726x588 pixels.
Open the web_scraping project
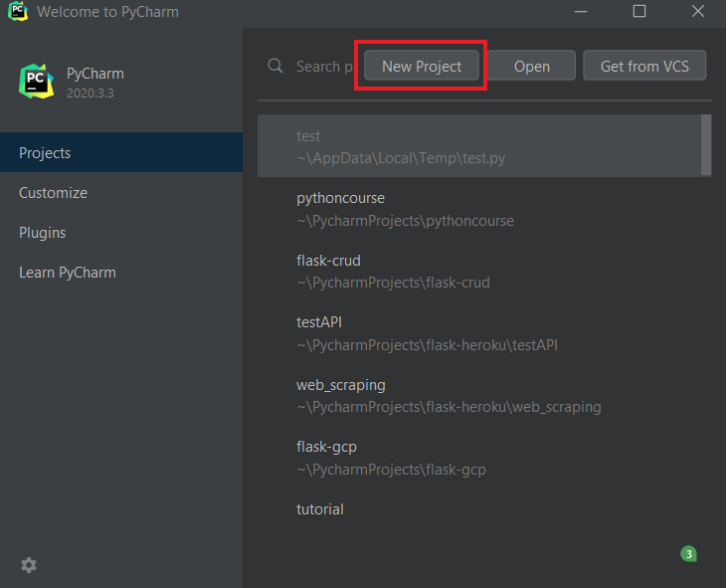[484, 395]
